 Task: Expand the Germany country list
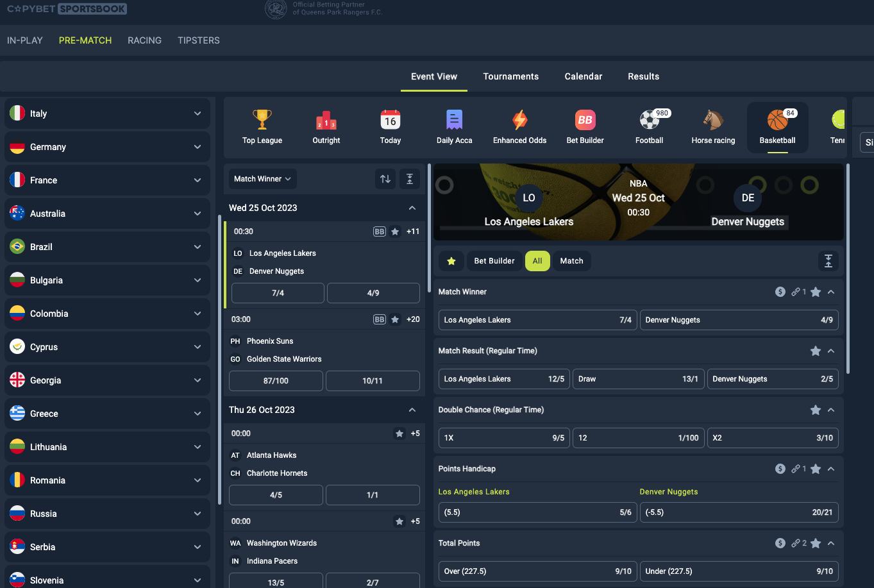click(197, 147)
